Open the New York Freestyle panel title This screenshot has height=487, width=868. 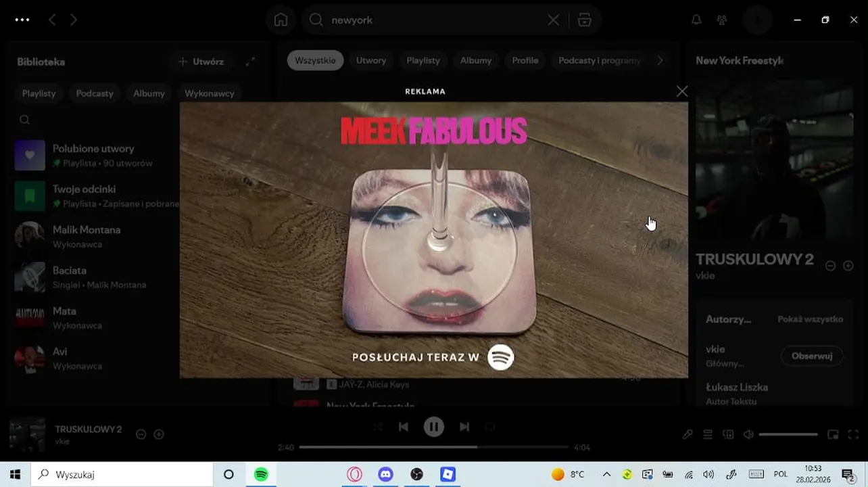click(x=740, y=61)
